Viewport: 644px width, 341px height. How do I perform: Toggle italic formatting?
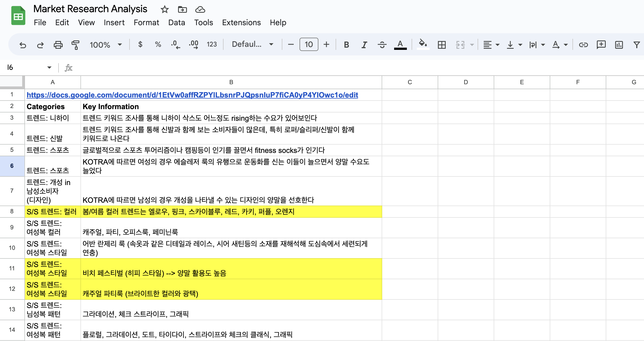click(364, 45)
